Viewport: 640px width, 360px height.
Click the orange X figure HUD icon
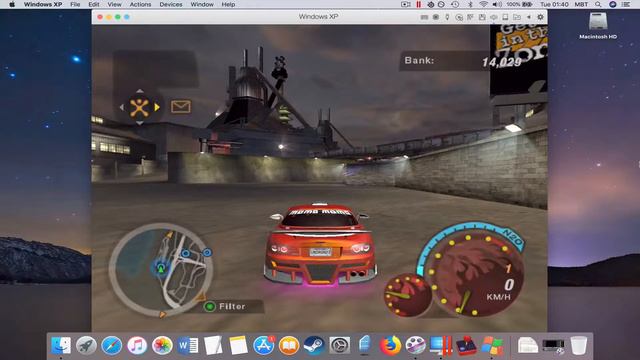click(139, 107)
